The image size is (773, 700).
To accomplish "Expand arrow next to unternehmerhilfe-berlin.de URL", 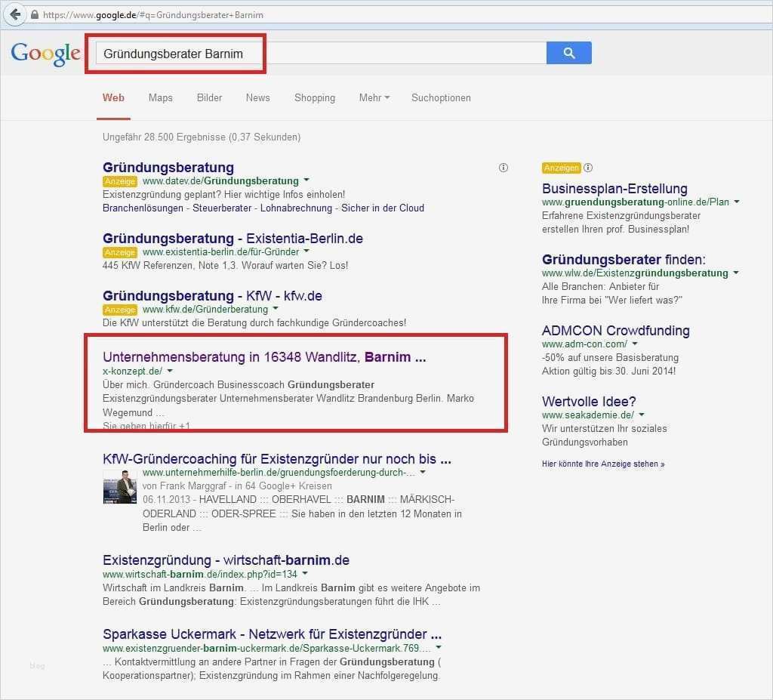I will click(x=423, y=472).
